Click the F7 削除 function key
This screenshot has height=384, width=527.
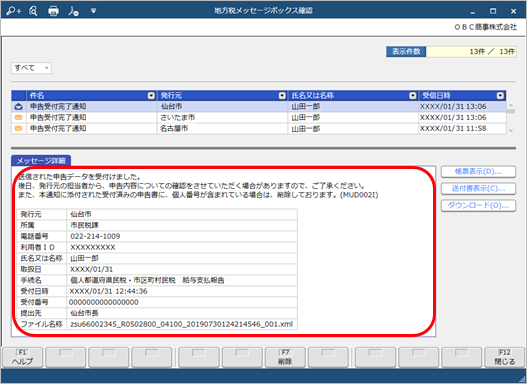click(285, 357)
